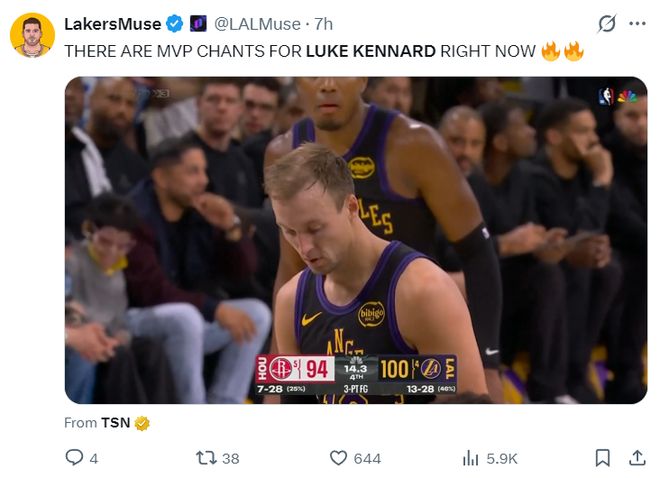Click the 7h timestamp
This screenshot has width=660, height=478.
[x=324, y=23]
